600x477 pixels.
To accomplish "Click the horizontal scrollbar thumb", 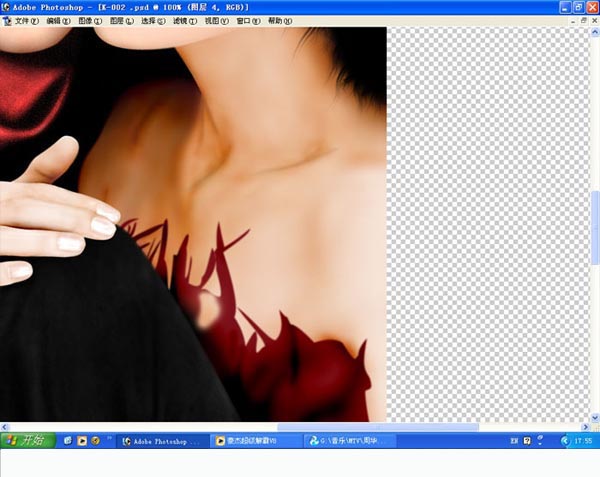I will pyautogui.click(x=378, y=427).
